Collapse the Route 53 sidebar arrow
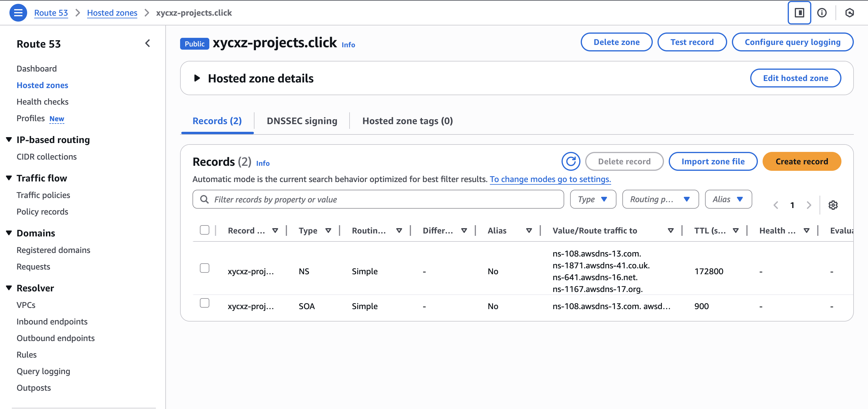868x409 pixels. (x=148, y=43)
